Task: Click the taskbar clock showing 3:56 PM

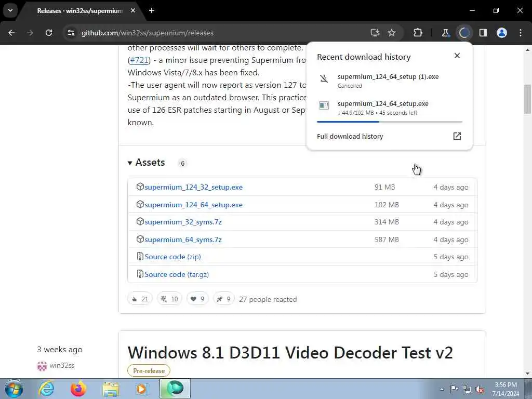Action: pos(506,389)
